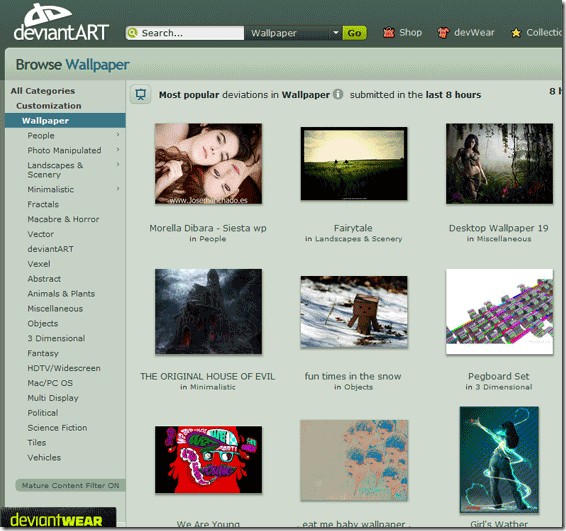Open eat me baby wallpaper thumbnail
Screen dimensions: 566x531
pos(354,460)
